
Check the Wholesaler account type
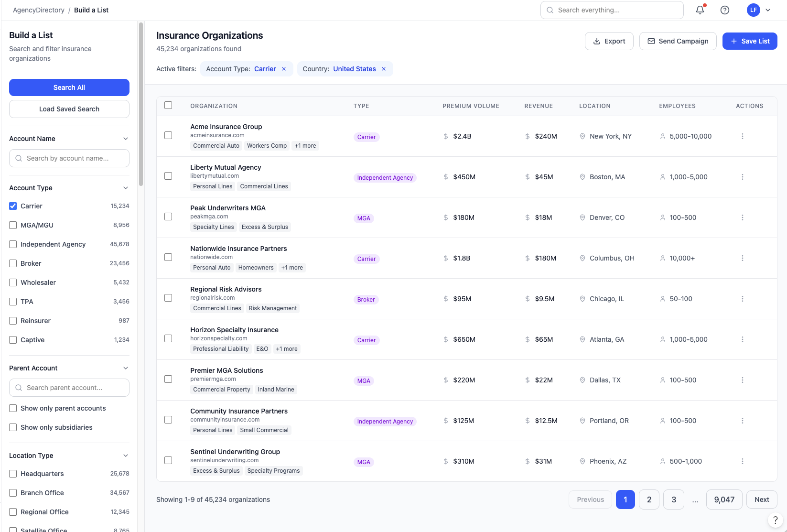13,282
